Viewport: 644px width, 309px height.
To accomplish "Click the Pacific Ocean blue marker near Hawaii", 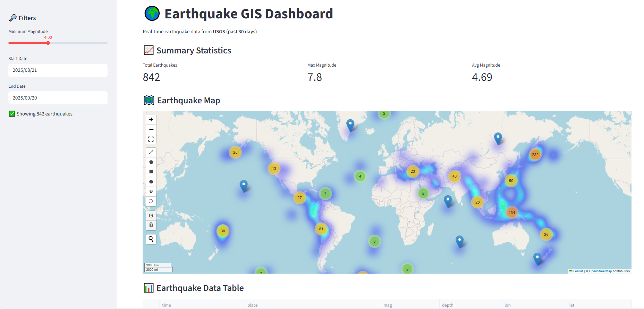I will [244, 186].
